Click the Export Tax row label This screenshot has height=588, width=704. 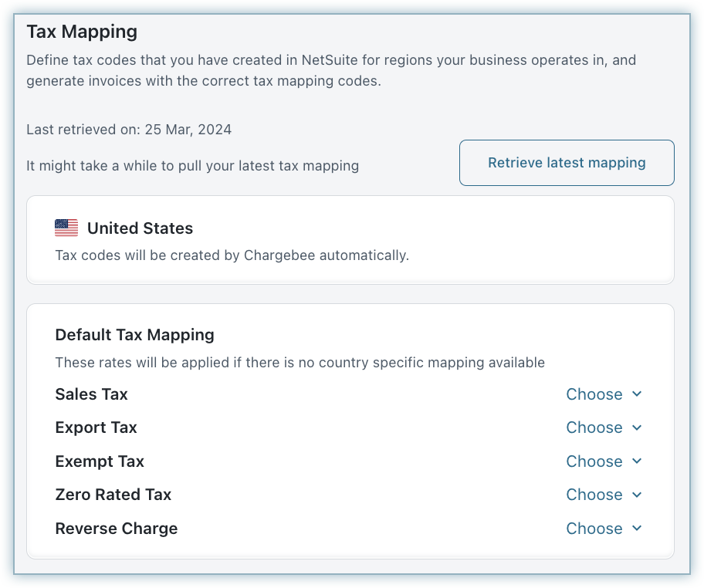96,427
